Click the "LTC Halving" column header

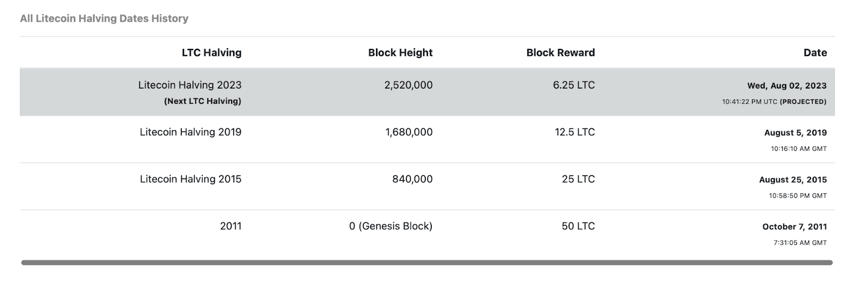pos(212,53)
